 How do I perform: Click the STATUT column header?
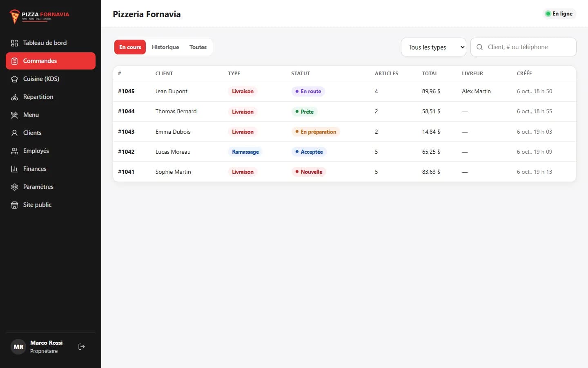(301, 74)
